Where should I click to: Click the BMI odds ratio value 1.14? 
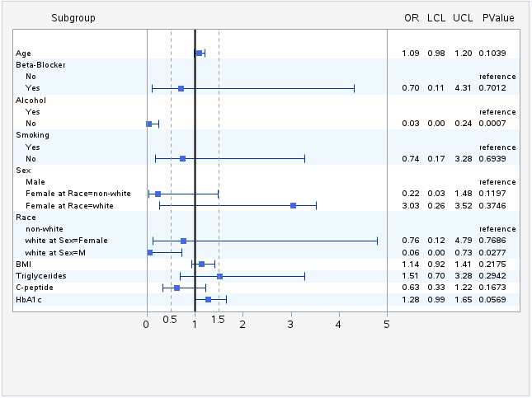coord(411,264)
